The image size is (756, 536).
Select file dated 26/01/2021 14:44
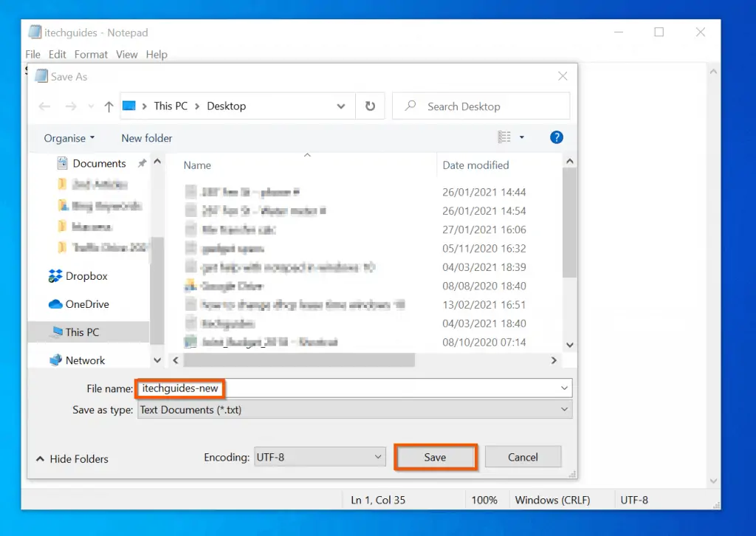click(357, 192)
